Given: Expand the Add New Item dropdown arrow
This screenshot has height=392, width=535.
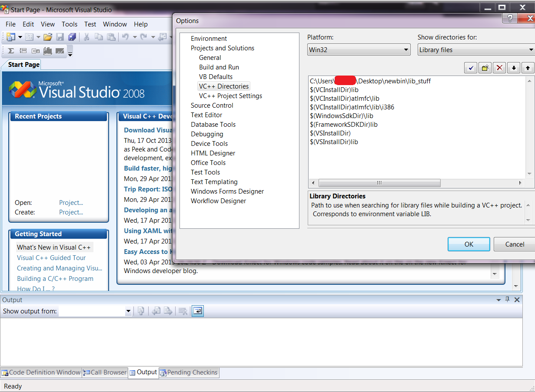Looking at the screenshot, I should point(38,37).
